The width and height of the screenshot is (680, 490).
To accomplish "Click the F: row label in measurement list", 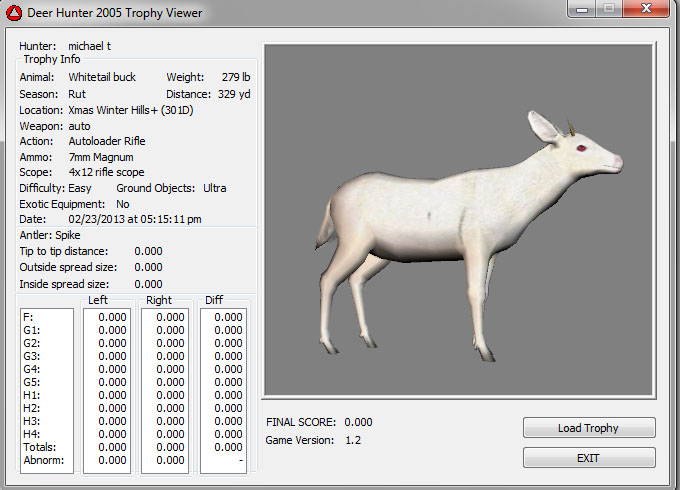I will [x=28, y=317].
